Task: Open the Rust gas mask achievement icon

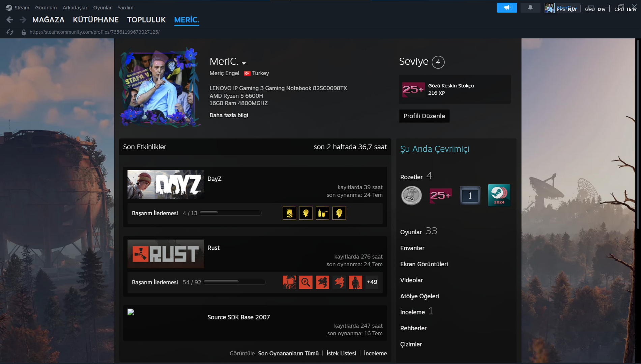Action: 289,282
